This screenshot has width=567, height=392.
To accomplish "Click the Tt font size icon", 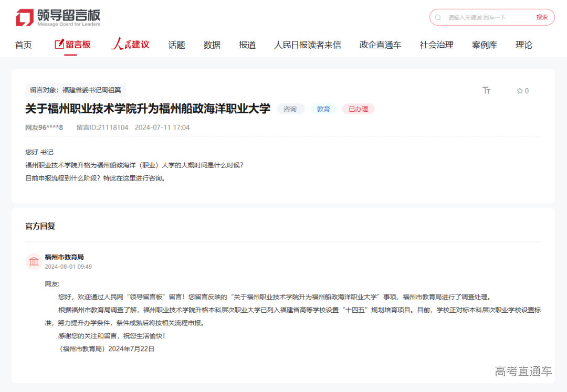I will [x=487, y=90].
